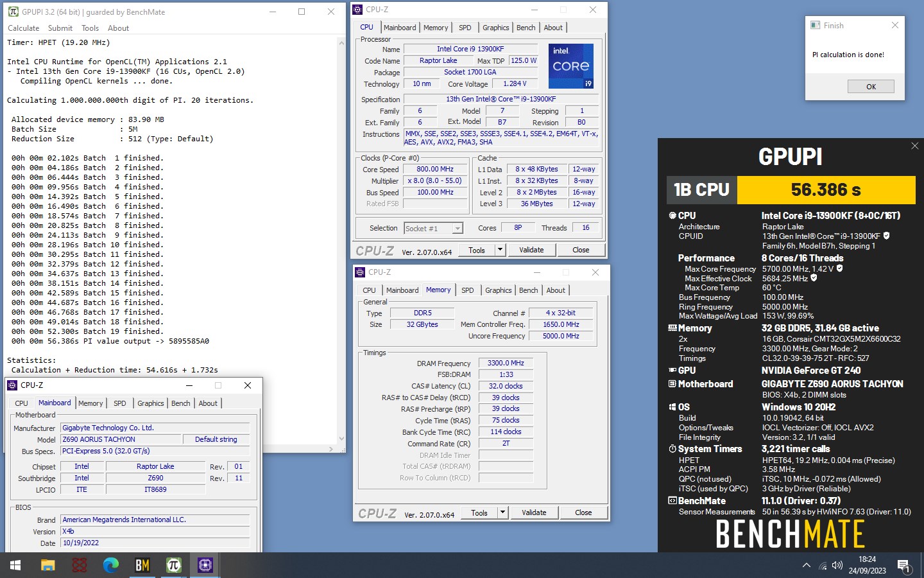The height and width of the screenshot is (578, 924).
Task: Click GPUPI vertical scrollbar up arrow
Action: click(x=341, y=42)
